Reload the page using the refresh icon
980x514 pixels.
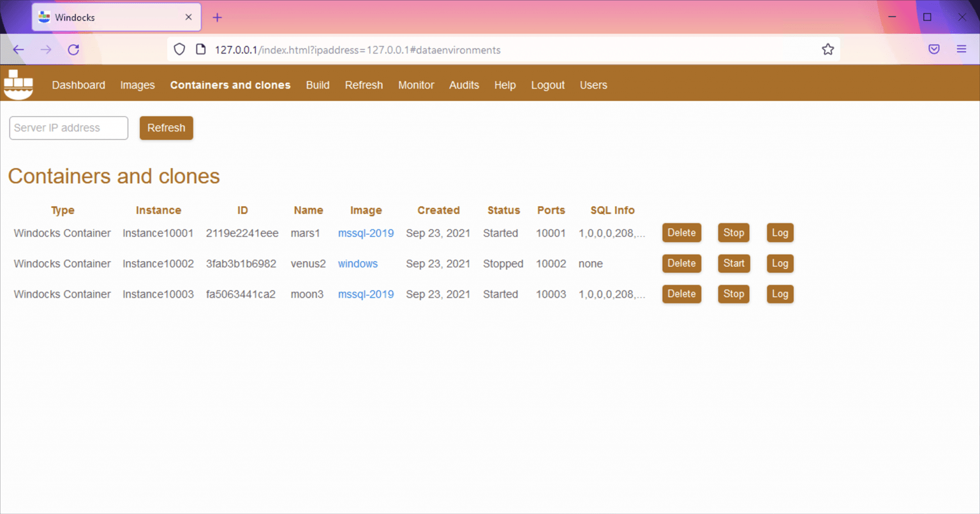[73, 49]
